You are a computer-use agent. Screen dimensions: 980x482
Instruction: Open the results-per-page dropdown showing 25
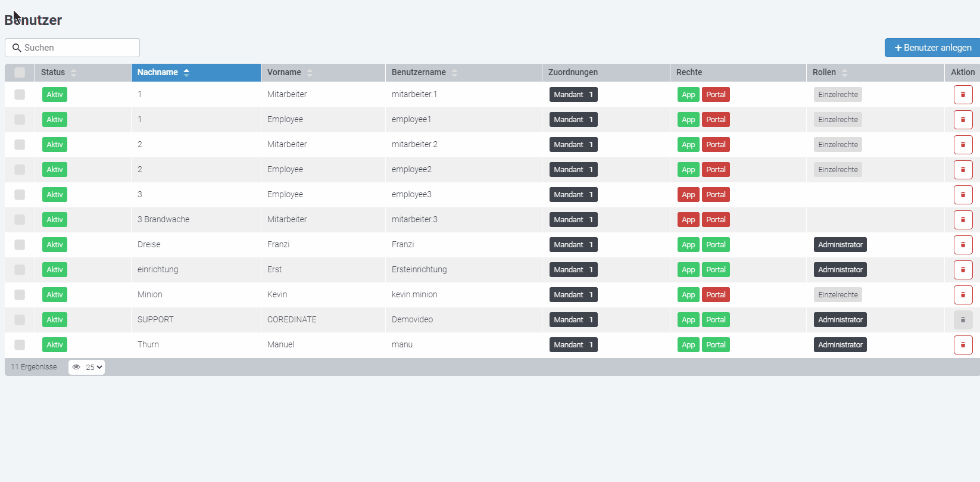[x=87, y=367]
